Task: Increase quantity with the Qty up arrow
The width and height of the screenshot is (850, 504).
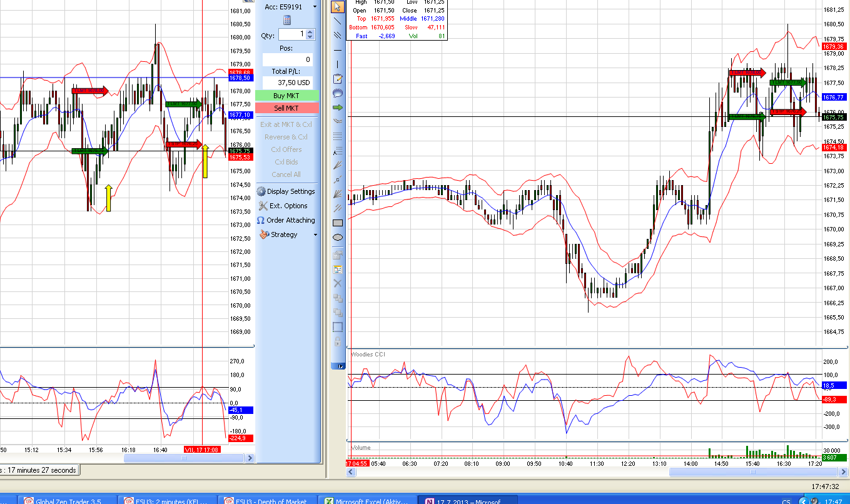Action: click(x=311, y=32)
